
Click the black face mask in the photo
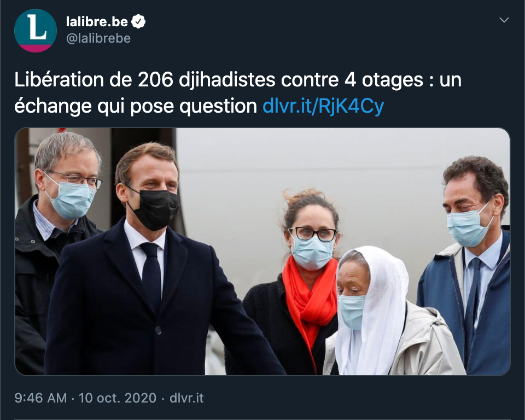coord(155,209)
